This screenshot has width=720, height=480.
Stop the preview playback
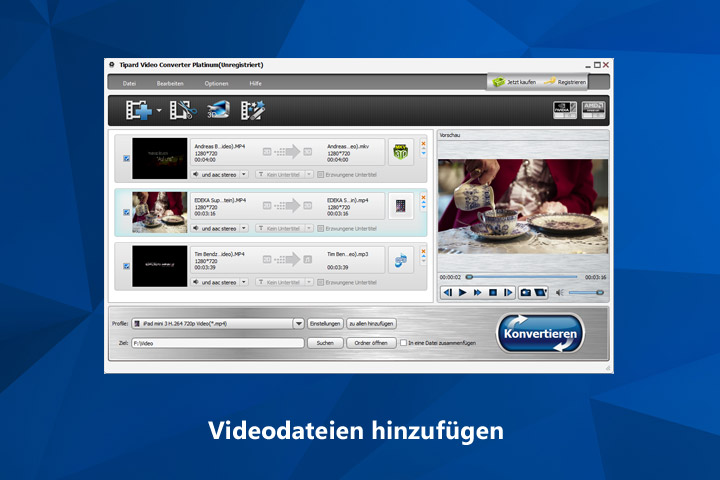tap(493, 293)
